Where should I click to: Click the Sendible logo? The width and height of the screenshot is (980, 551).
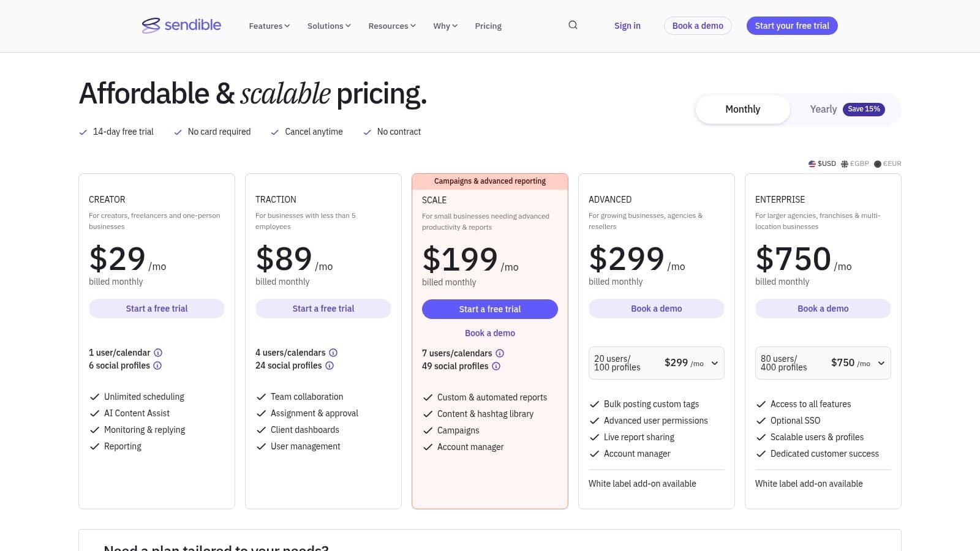[x=181, y=25]
